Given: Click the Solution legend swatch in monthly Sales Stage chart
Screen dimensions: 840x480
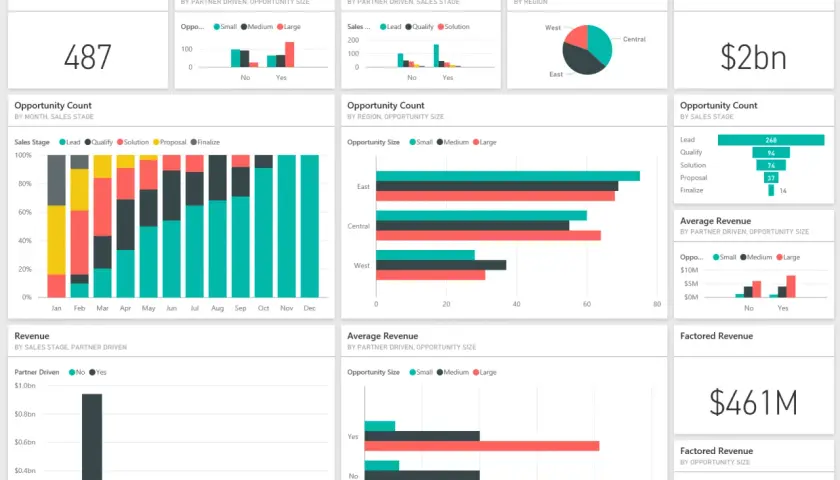Looking at the screenshot, I should [120, 142].
